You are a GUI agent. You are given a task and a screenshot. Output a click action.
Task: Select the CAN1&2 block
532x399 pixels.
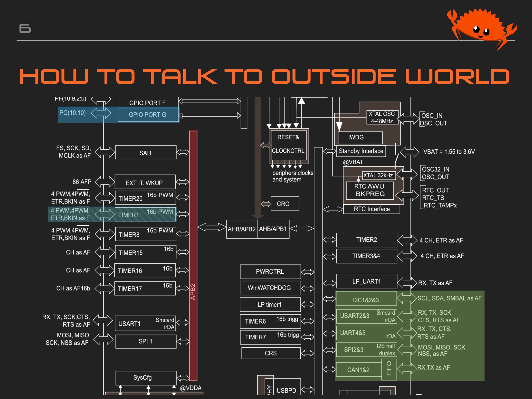pos(359,370)
